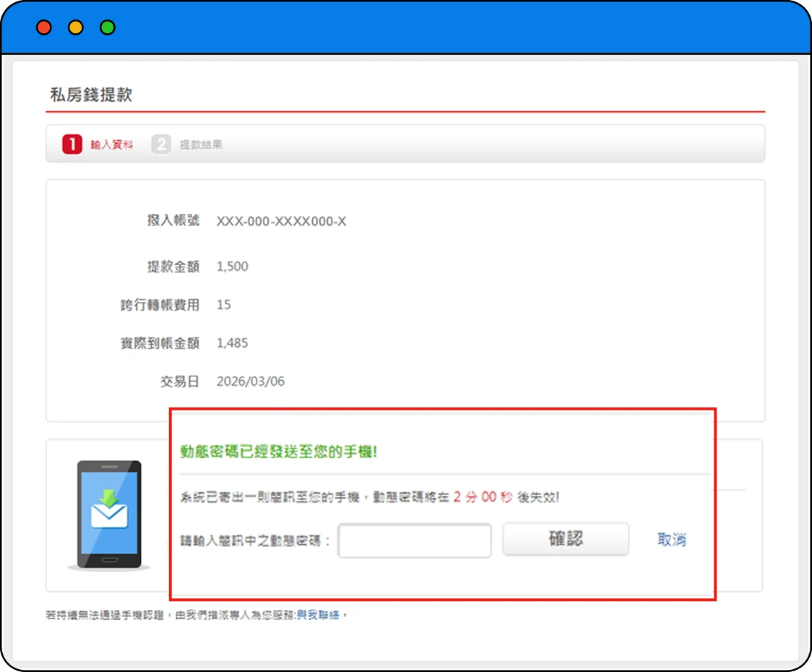This screenshot has width=812, height=672.
Task: Click the 提款金額 label
Action: pyautogui.click(x=173, y=267)
